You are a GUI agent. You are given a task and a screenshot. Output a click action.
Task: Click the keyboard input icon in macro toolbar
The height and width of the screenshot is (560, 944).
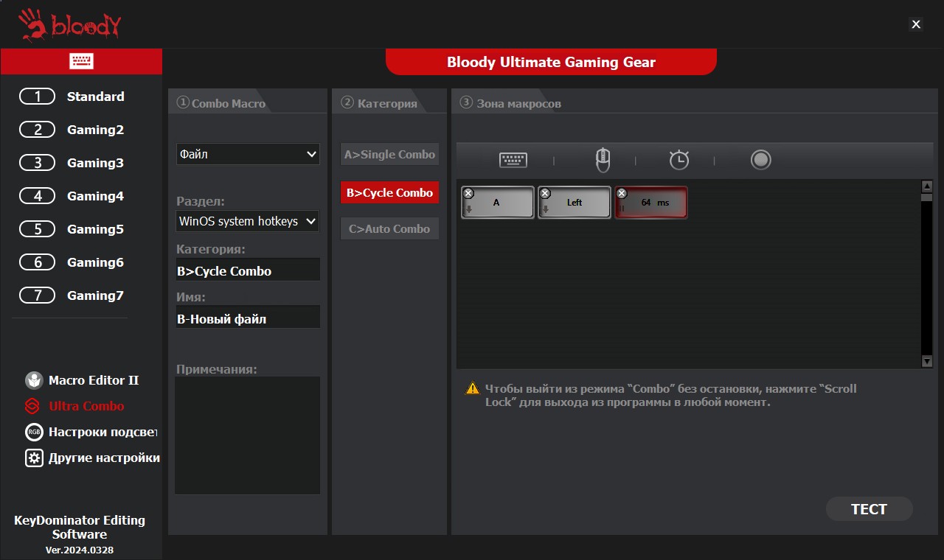513,160
